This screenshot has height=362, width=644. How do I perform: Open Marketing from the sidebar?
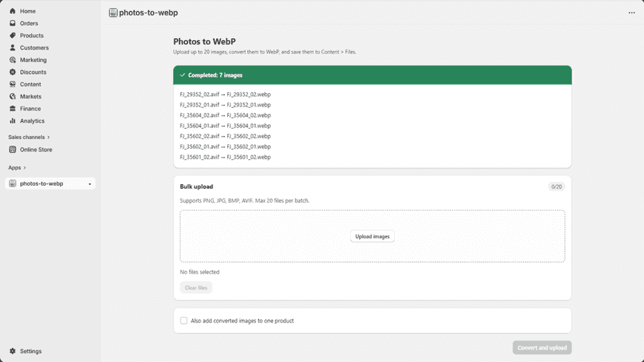click(33, 60)
